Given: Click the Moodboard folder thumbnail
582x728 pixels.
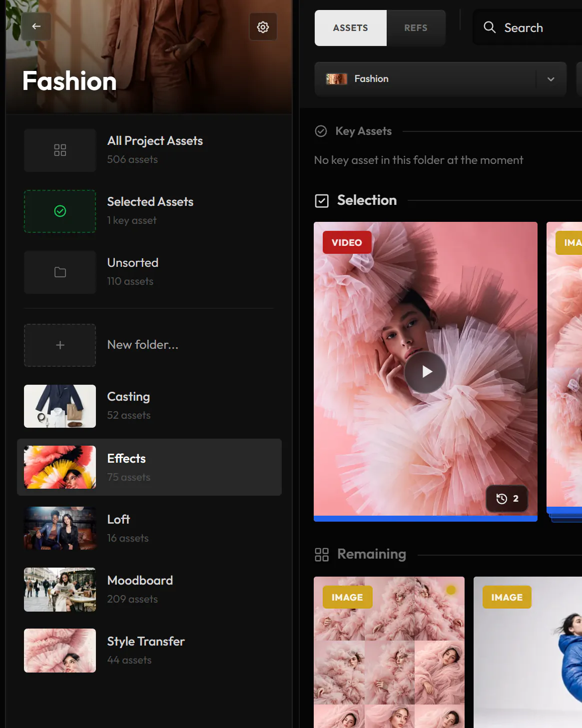Looking at the screenshot, I should click(60, 590).
